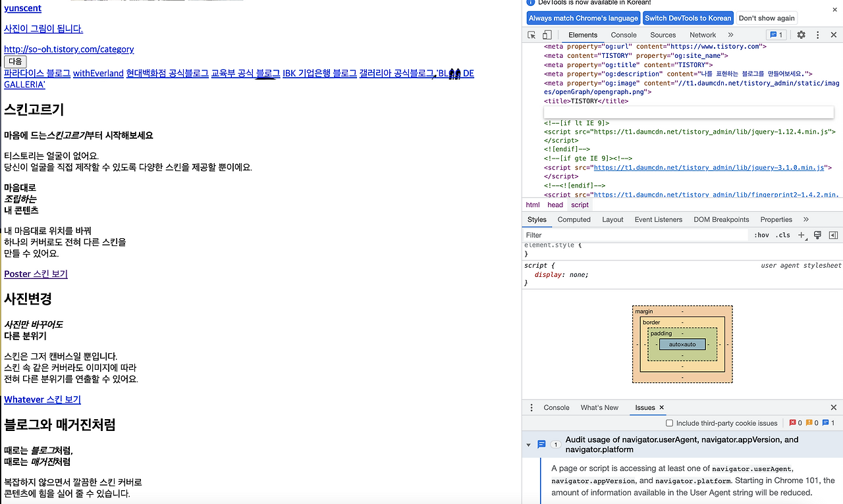Open the Event Listeners tab
This screenshot has height=504, width=843.
click(x=659, y=220)
